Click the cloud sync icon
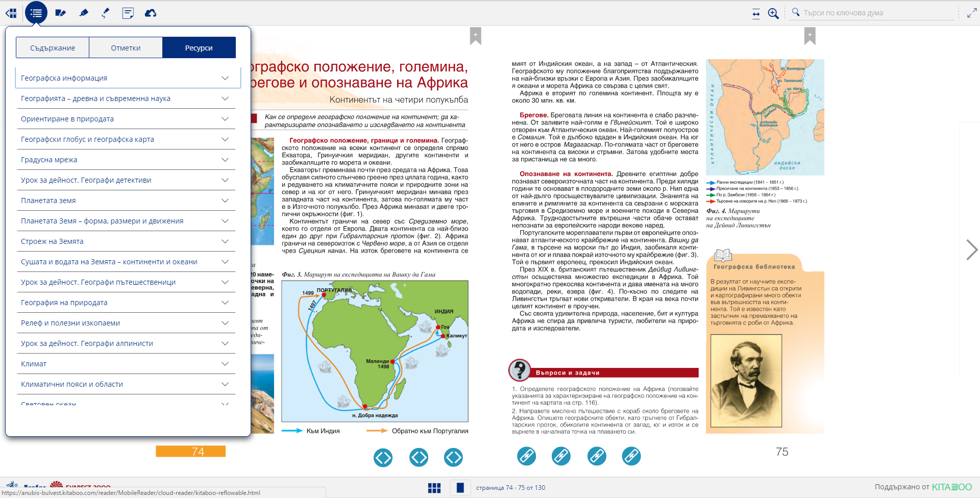Screen dimensions: 980x498 point(151,13)
